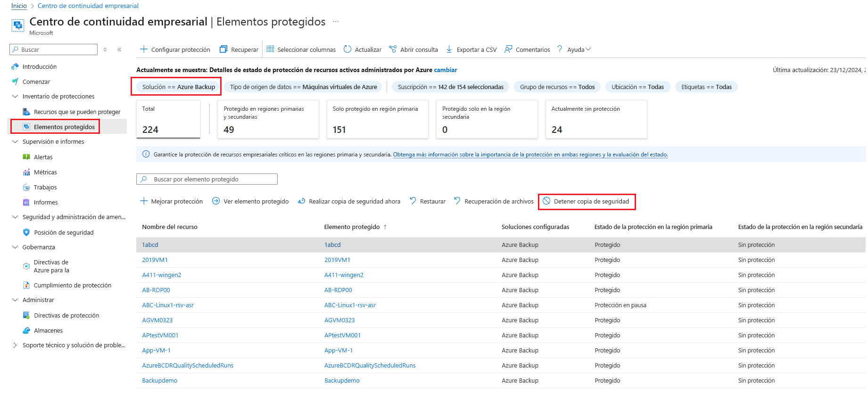868x401 pixels.
Task: Open the ABC-Linux1-rsv-asr resource link
Action: [x=168, y=305]
